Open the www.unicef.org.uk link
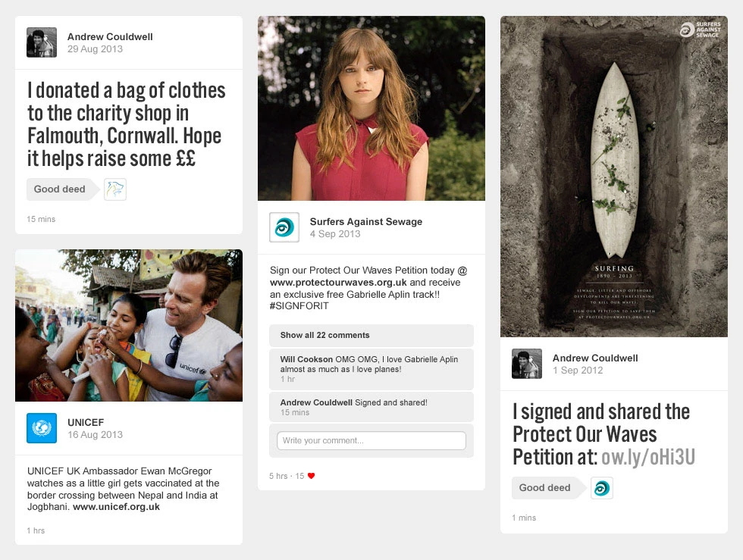This screenshot has height=560, width=743. tap(116, 507)
